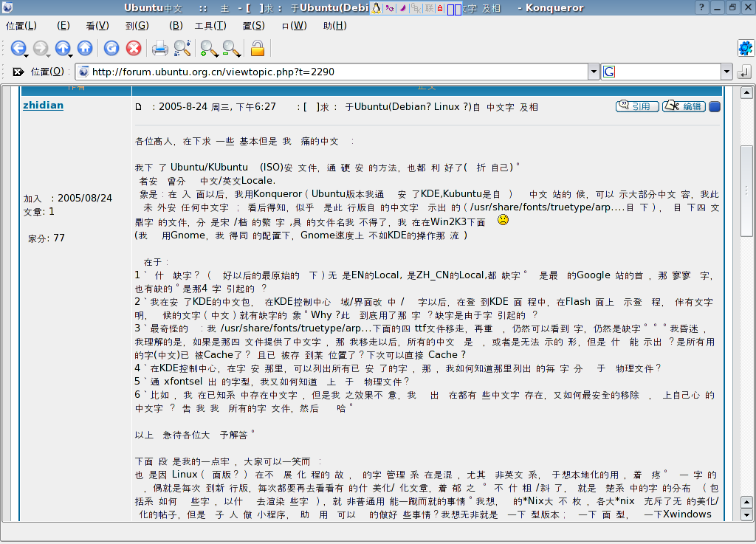This screenshot has width=756, height=544.
Task: Click the 文章: 1 post count text
Action: (39, 212)
